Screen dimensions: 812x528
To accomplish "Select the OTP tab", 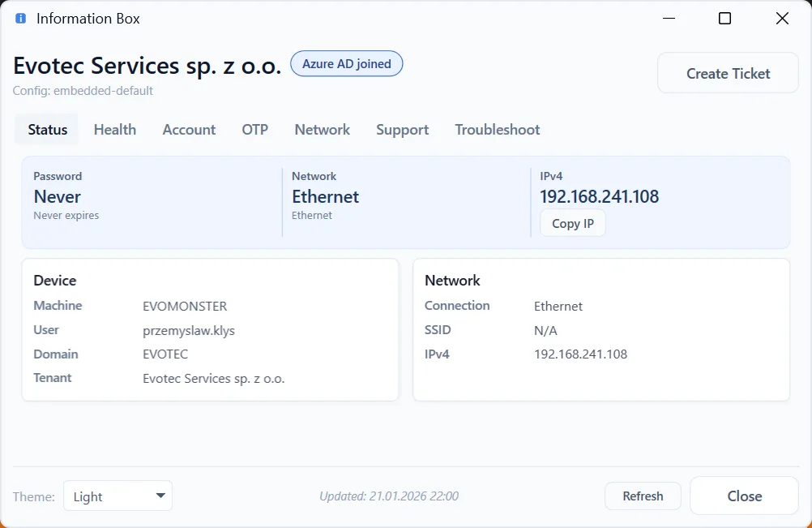I will (x=254, y=130).
